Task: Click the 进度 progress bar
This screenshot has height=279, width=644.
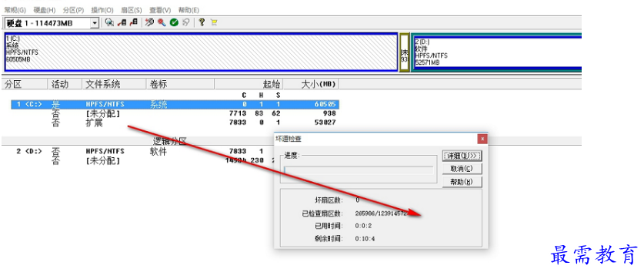Action: 359,170
